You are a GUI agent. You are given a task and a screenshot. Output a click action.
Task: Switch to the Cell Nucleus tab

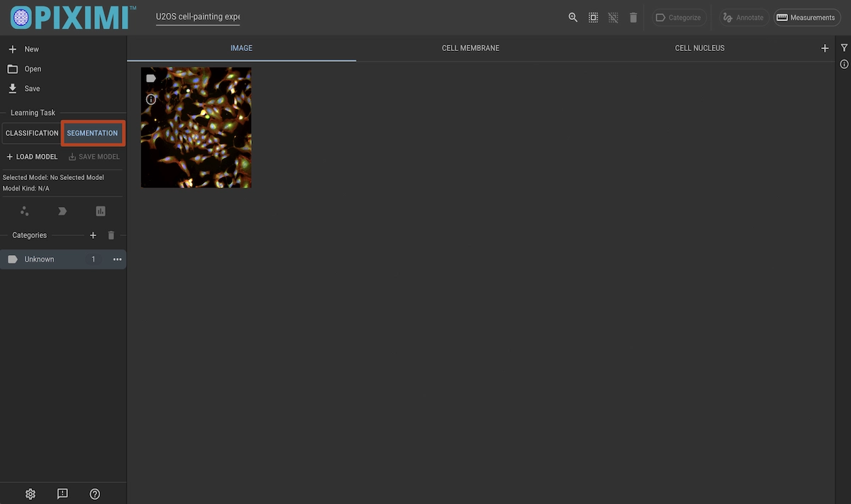(x=700, y=48)
